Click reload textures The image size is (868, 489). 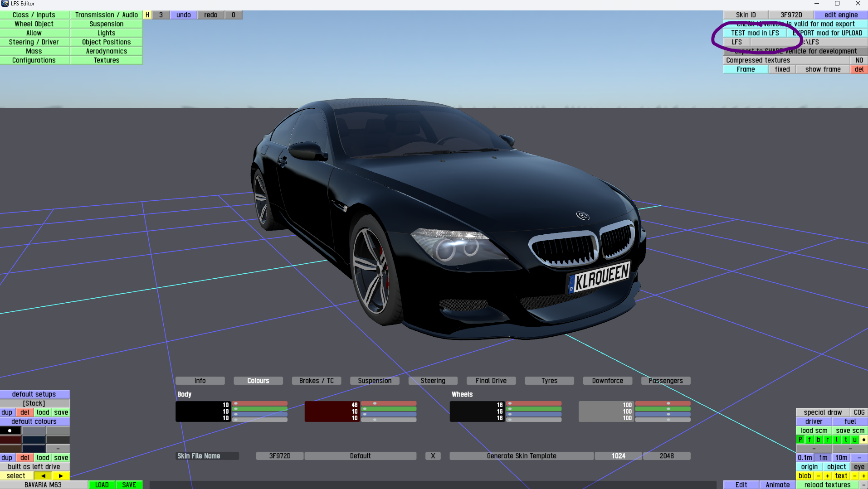click(828, 485)
